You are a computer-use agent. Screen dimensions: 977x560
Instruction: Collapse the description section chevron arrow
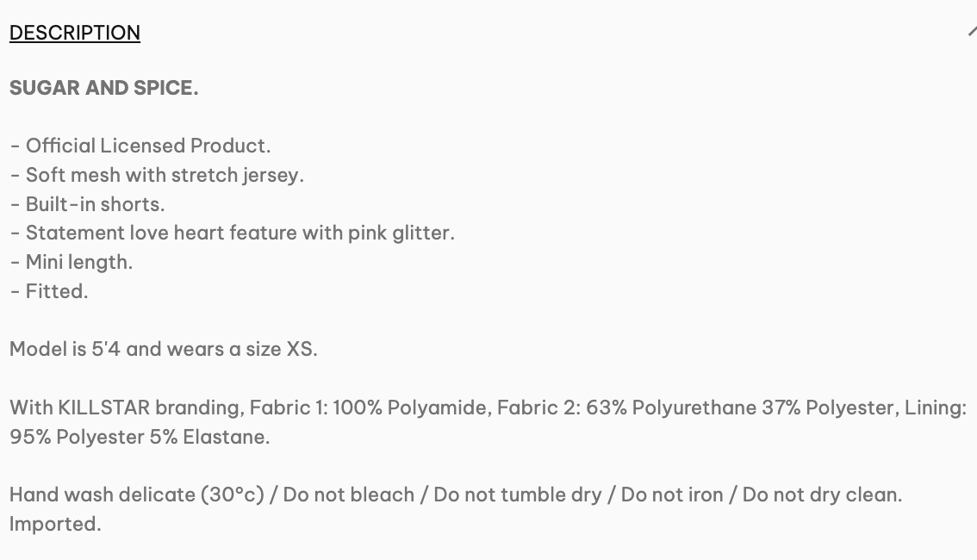point(972,32)
